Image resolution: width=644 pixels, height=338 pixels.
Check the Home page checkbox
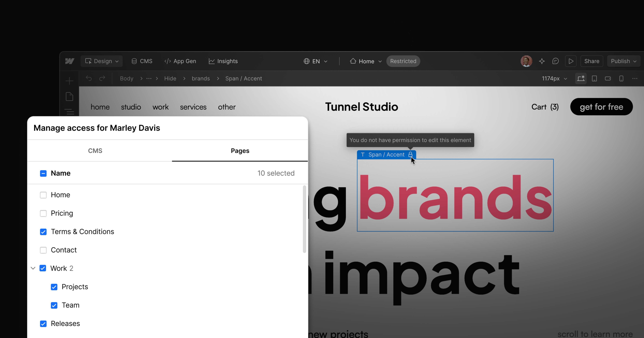pyautogui.click(x=43, y=195)
